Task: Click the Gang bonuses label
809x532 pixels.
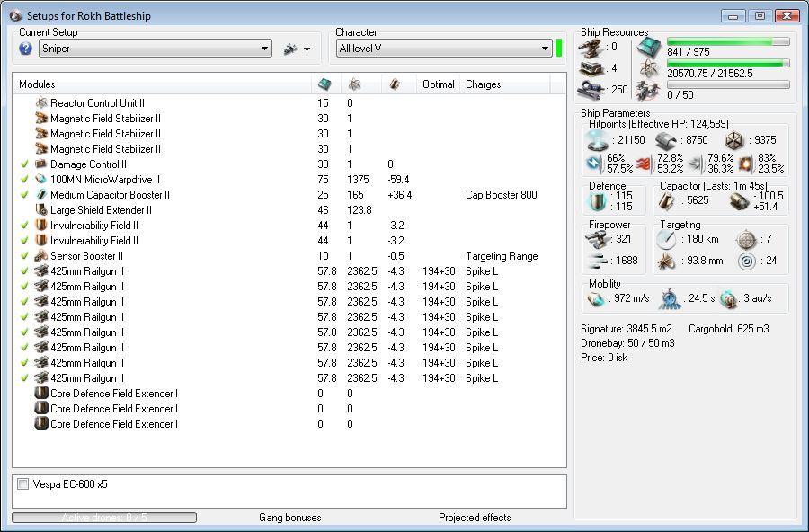Action: click(289, 518)
